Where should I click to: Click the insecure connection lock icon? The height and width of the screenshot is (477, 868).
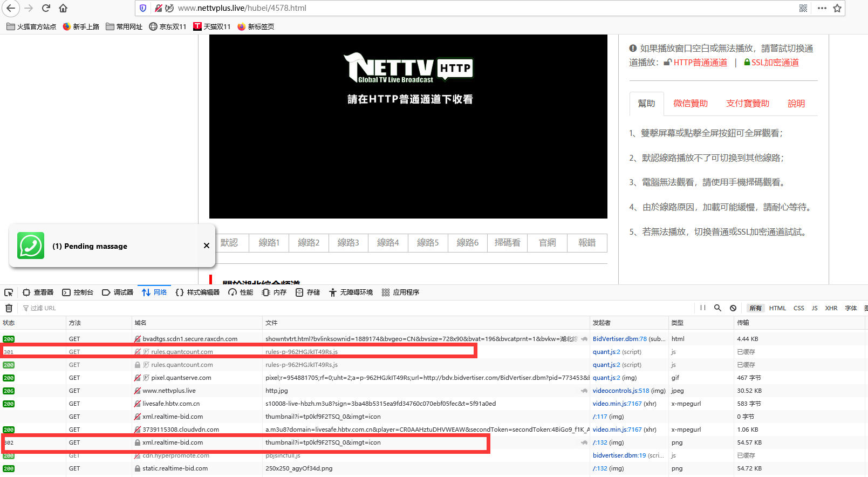tap(159, 8)
